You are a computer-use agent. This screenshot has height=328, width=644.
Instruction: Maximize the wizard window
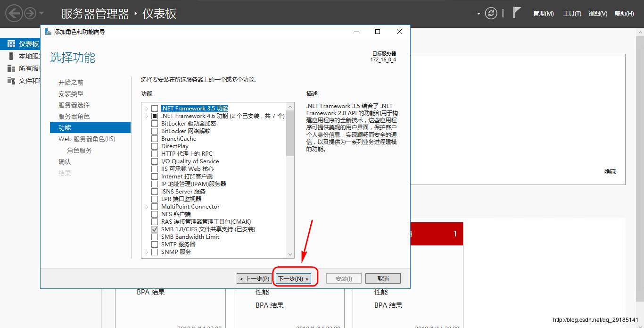coord(378,32)
